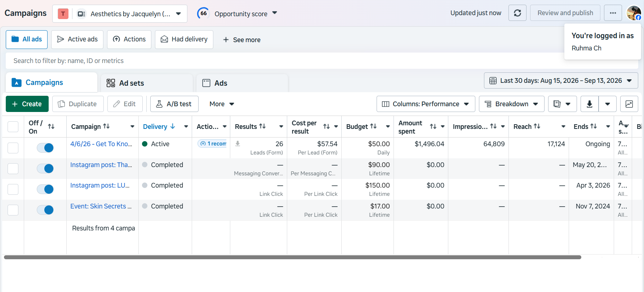The height and width of the screenshot is (292, 644).
Task: Expand the export options dropdown arrow
Action: pos(608,104)
